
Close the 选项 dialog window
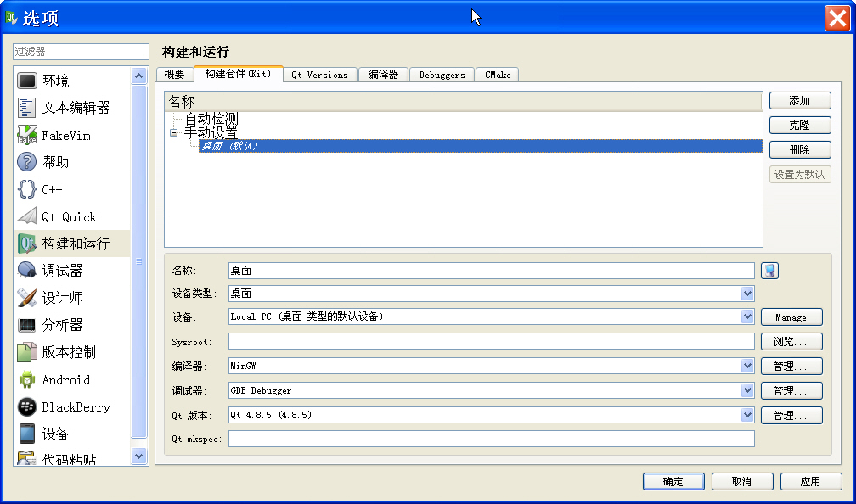point(837,18)
